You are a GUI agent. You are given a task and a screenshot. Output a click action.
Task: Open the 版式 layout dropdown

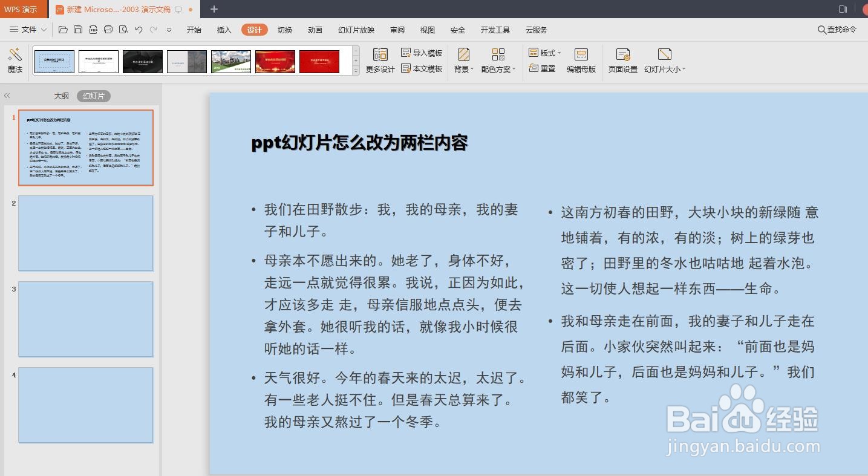point(544,53)
